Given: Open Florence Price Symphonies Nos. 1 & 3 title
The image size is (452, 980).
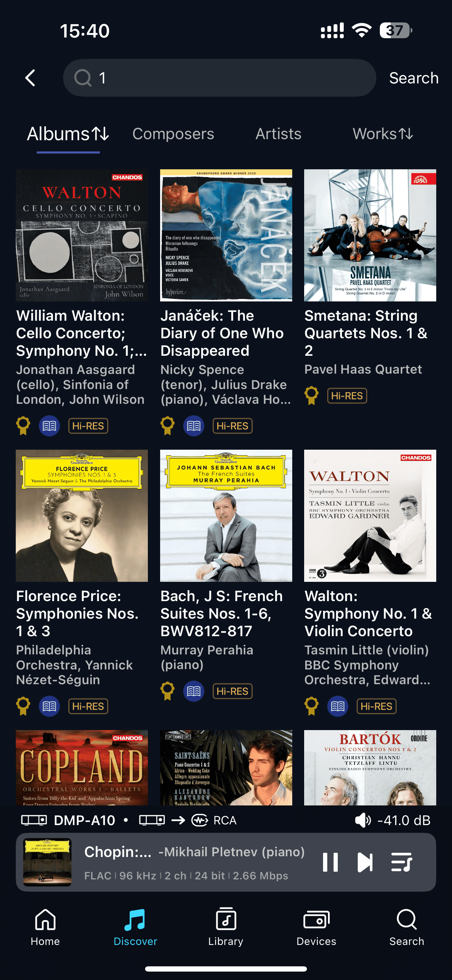Looking at the screenshot, I should pyautogui.click(x=77, y=613).
